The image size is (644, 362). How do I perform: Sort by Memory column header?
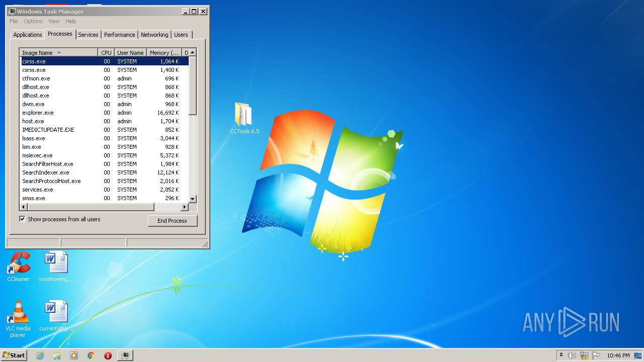coord(164,53)
